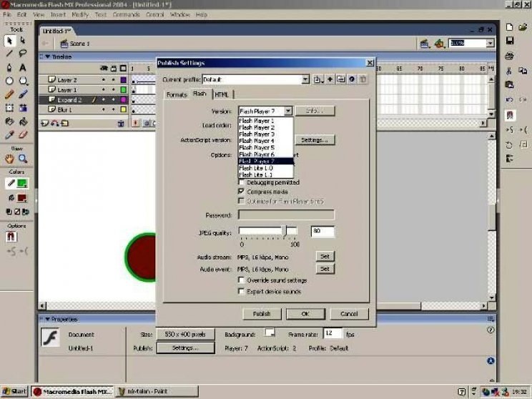
Task: Click OK in Publish Settings
Action: (x=305, y=314)
